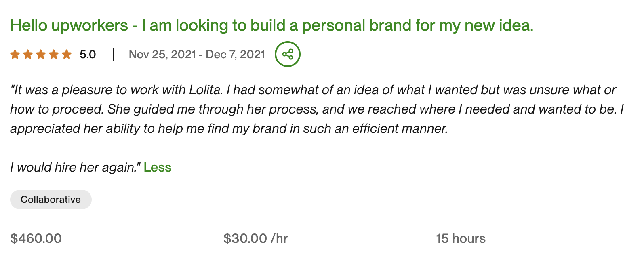
Task: Click the $460.00 total earnings amount
Action: coord(36,238)
